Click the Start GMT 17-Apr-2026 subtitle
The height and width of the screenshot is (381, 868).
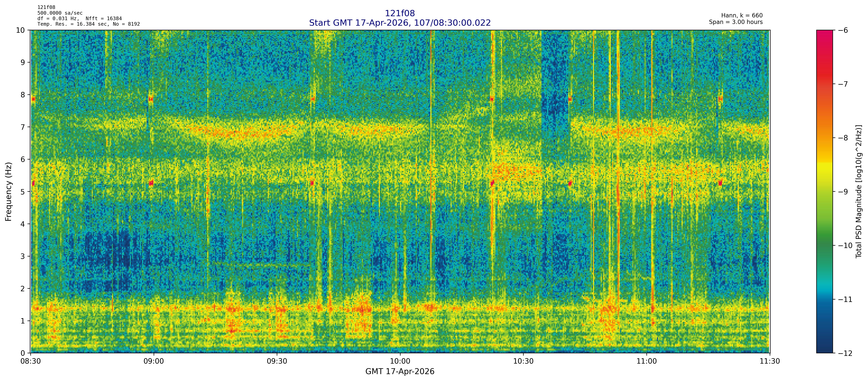pos(400,23)
